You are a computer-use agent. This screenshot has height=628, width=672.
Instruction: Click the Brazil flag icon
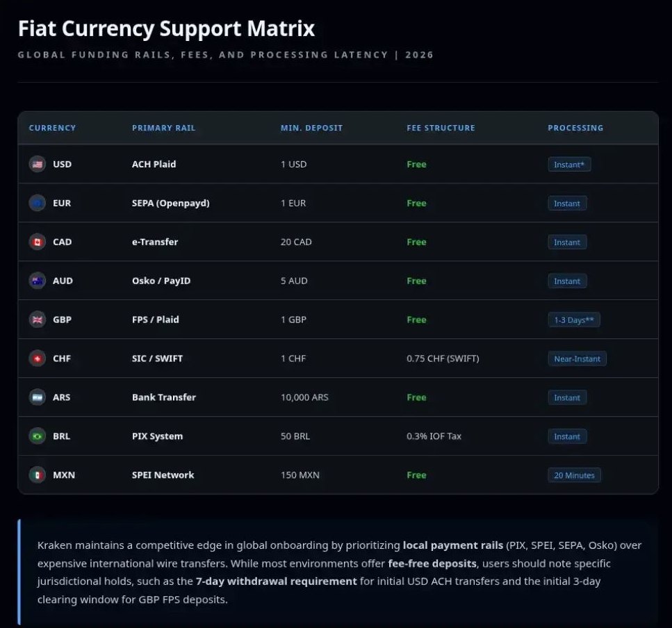pos(37,437)
